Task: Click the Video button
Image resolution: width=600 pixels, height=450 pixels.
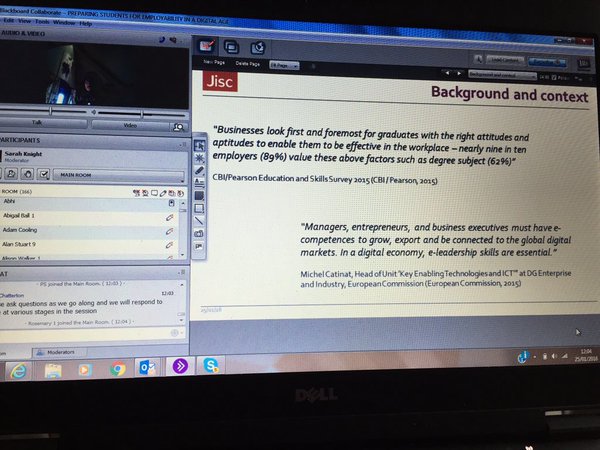Action: tap(130, 126)
